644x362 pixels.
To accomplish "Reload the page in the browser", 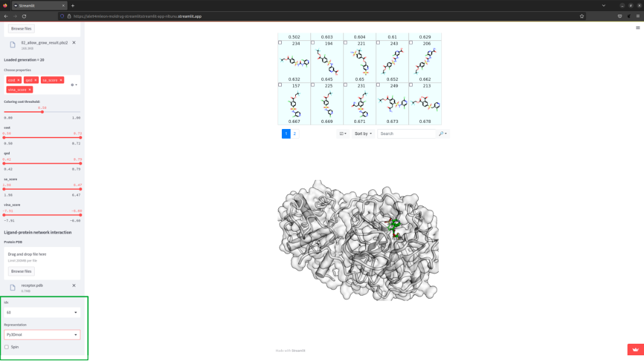I will click(24, 16).
